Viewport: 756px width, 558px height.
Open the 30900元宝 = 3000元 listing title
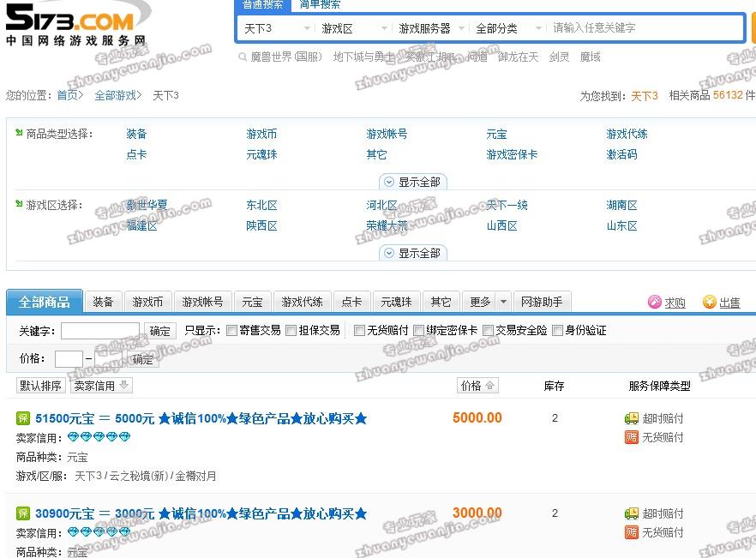pos(201,513)
